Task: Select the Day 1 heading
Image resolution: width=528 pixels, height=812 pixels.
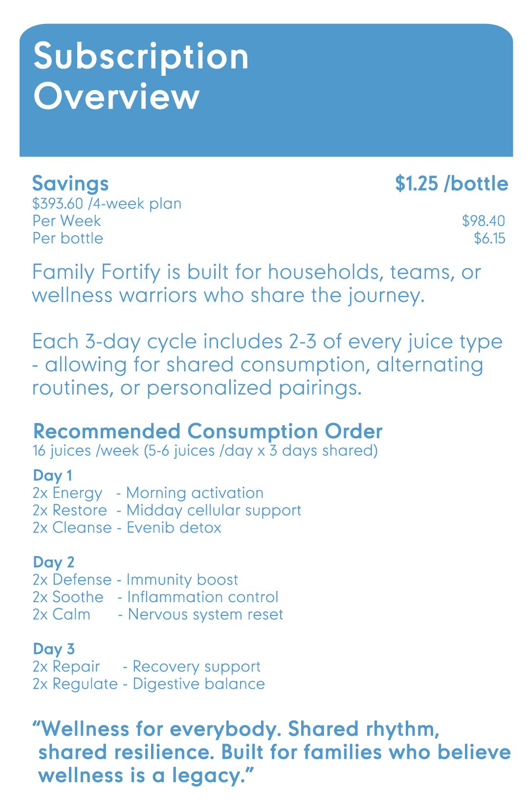Action: 52,475
